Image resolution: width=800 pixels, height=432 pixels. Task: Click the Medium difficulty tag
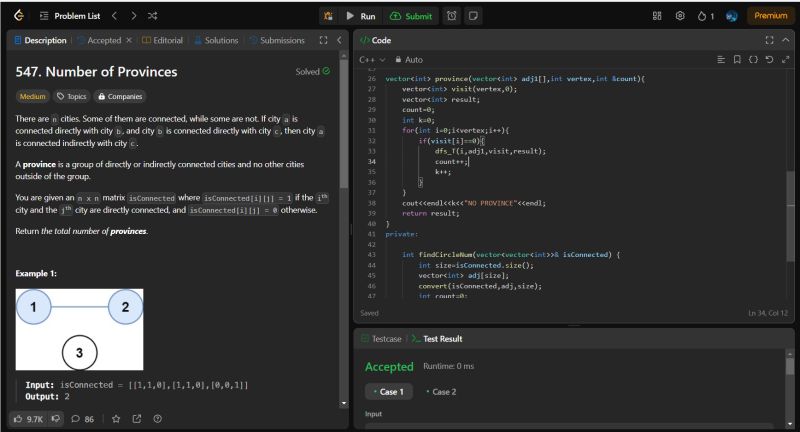(33, 96)
